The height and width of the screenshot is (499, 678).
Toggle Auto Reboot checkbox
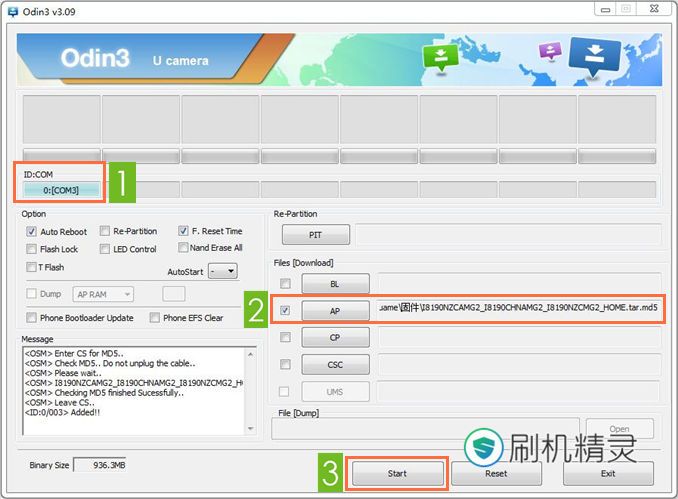click(x=31, y=231)
